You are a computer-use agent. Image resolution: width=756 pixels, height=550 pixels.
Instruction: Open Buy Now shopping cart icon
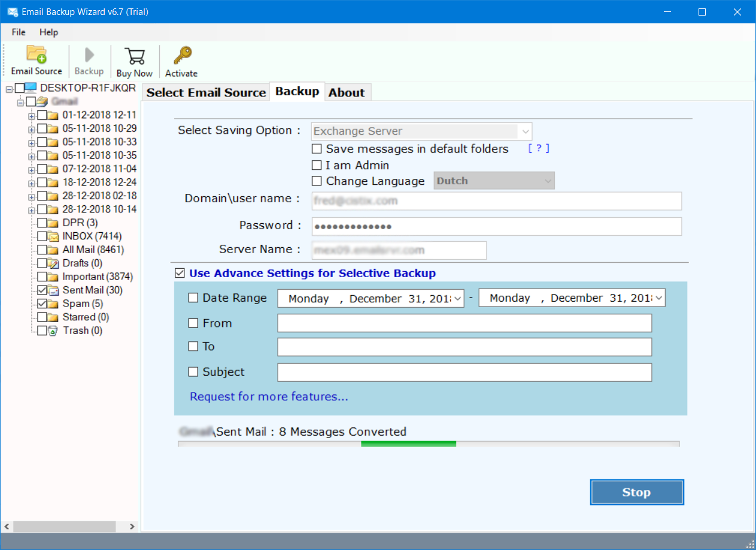[135, 56]
